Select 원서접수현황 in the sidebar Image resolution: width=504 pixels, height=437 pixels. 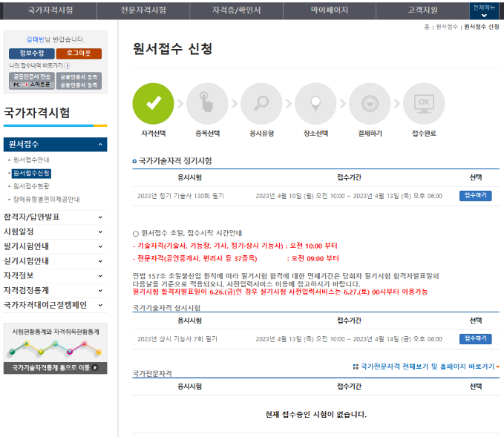[x=31, y=186]
